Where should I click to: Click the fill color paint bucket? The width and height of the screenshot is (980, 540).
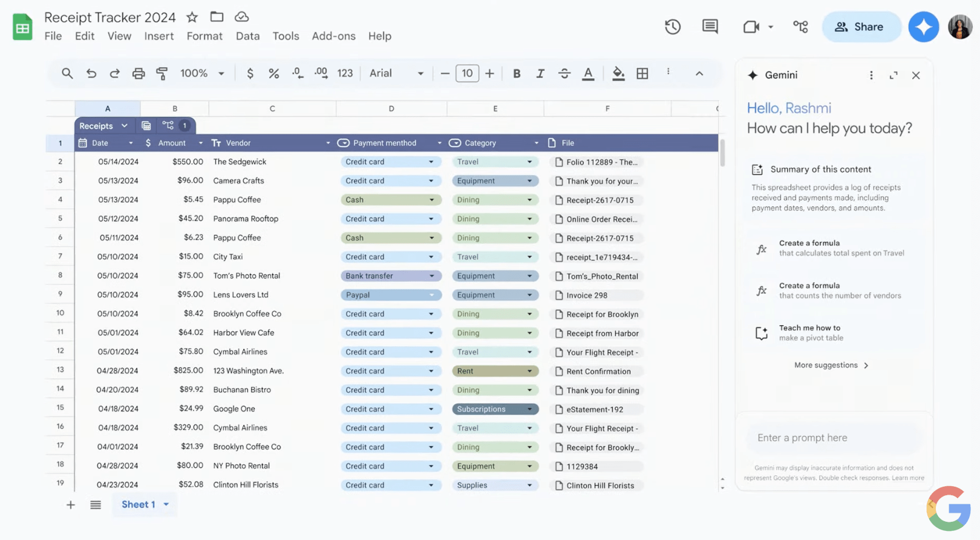pyautogui.click(x=618, y=73)
